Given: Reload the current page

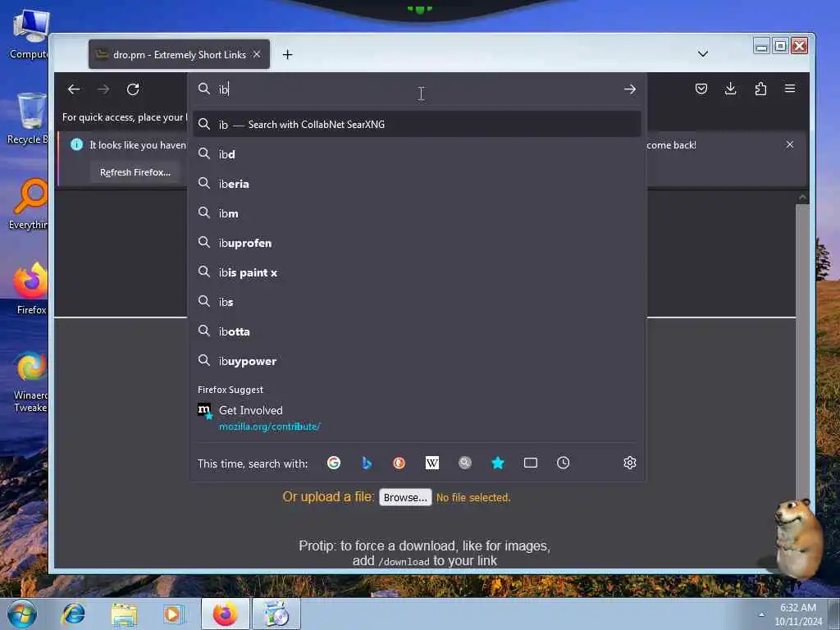Looking at the screenshot, I should click(x=133, y=89).
